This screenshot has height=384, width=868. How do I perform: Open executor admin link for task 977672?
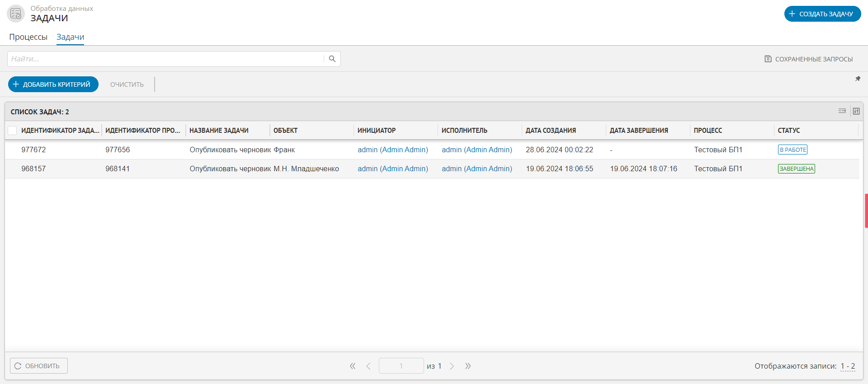477,150
